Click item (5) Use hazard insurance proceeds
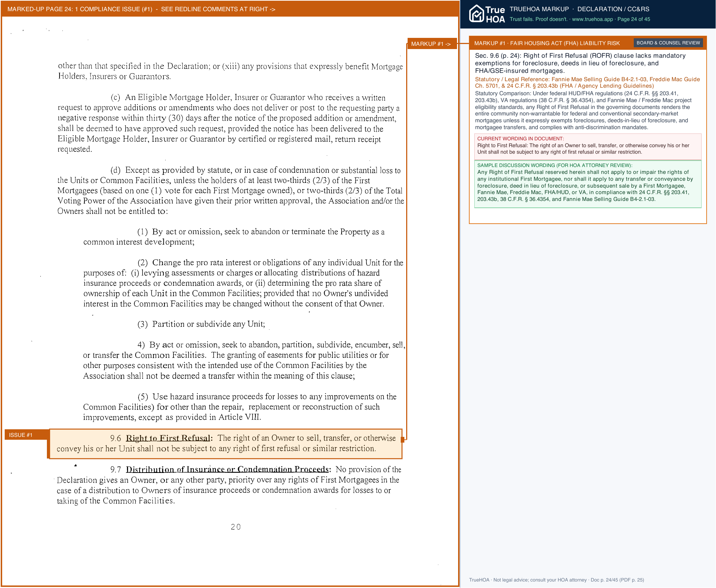The height and width of the screenshot is (588, 716). [x=240, y=407]
